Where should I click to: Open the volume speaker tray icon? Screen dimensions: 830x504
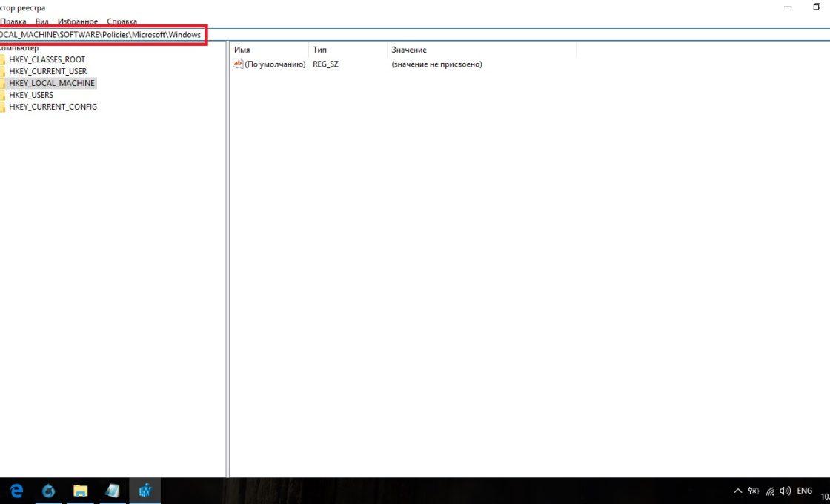(x=785, y=491)
